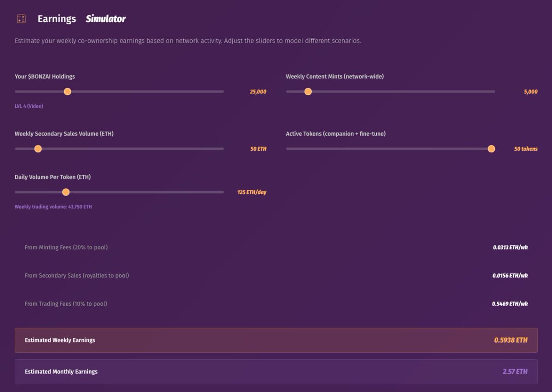552x392 pixels.
Task: Click the Estimated Weekly Earnings label
Action: [x=60, y=340]
